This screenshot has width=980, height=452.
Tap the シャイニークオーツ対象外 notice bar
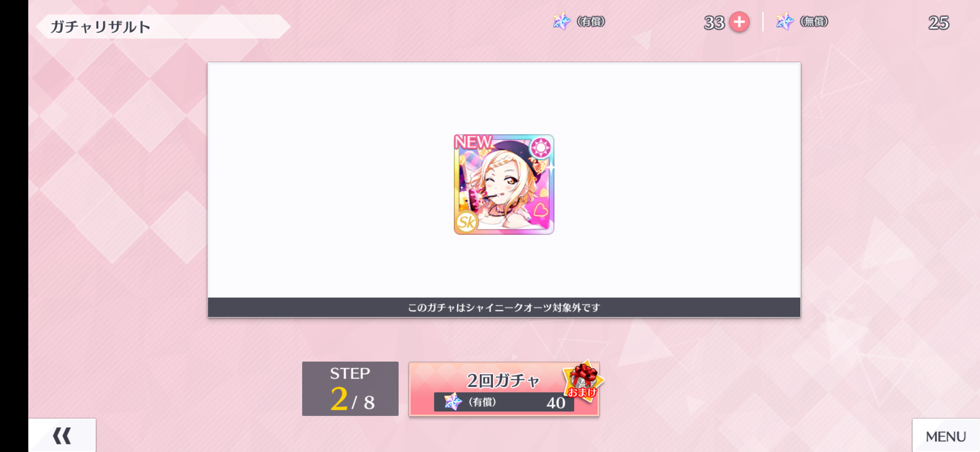click(504, 307)
